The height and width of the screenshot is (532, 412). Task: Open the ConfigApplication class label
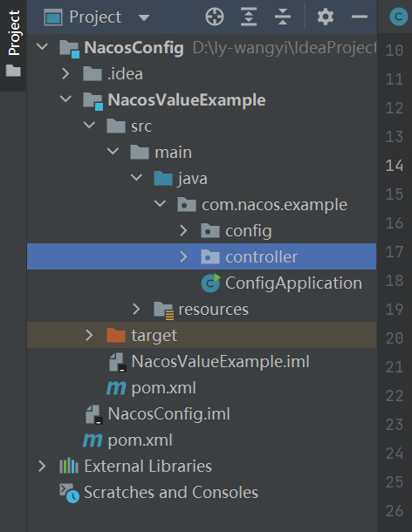click(x=294, y=283)
